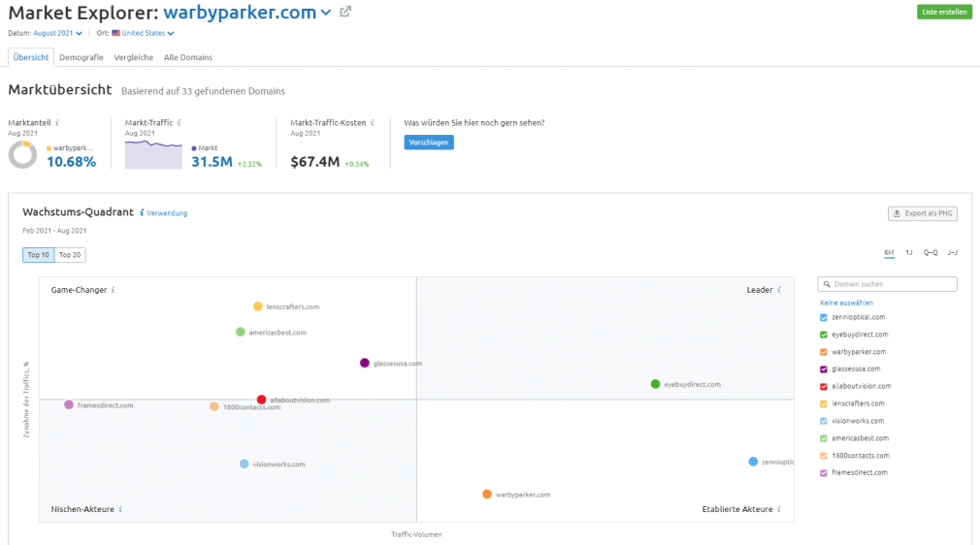Image resolution: width=980 pixels, height=545 pixels.
Task: Select the 1800contacts.com dot in the quadrant
Action: pyautogui.click(x=213, y=407)
